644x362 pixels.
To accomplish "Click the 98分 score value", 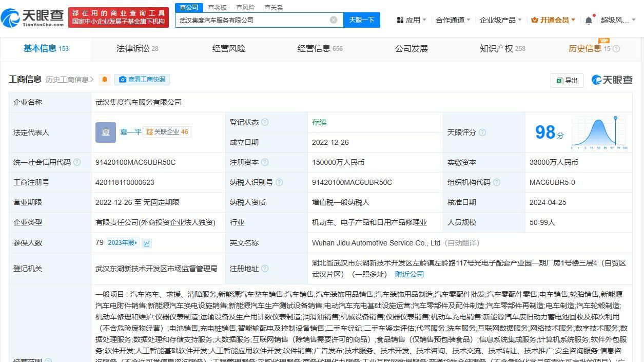I will pos(549,132).
